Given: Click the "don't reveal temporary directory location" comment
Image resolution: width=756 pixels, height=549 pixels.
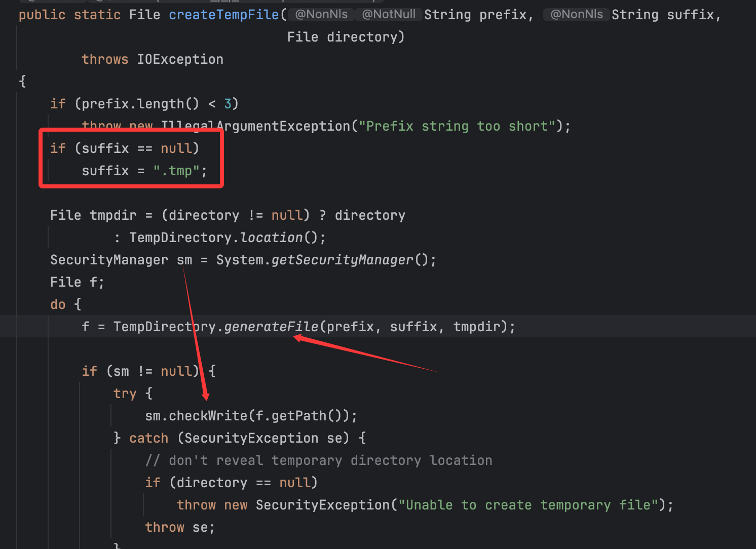Looking at the screenshot, I should pyautogui.click(x=319, y=460).
